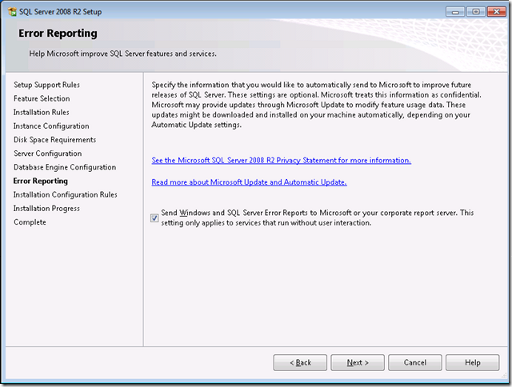Select Disk Space Requirements step
Screen dimensions: 512x387
coord(55,140)
